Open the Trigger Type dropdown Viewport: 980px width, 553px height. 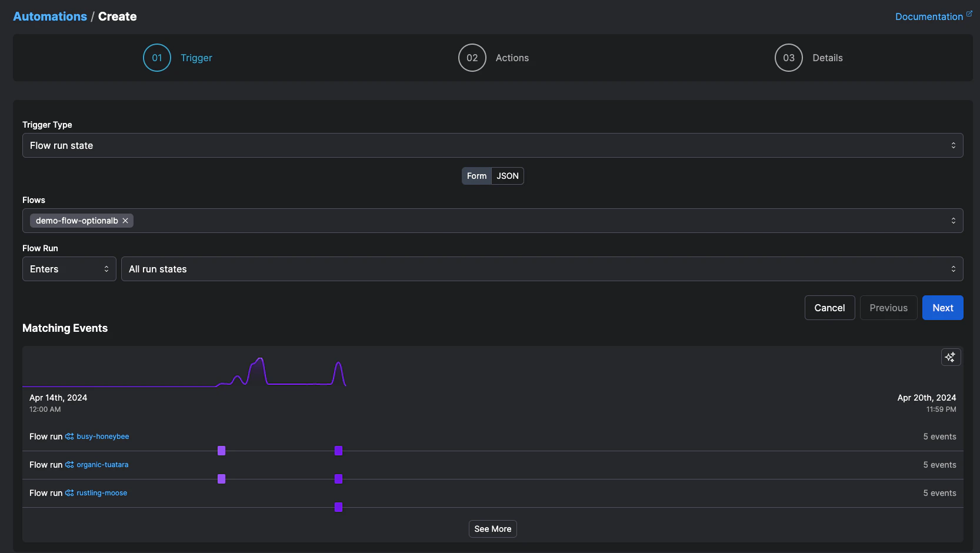(493, 145)
